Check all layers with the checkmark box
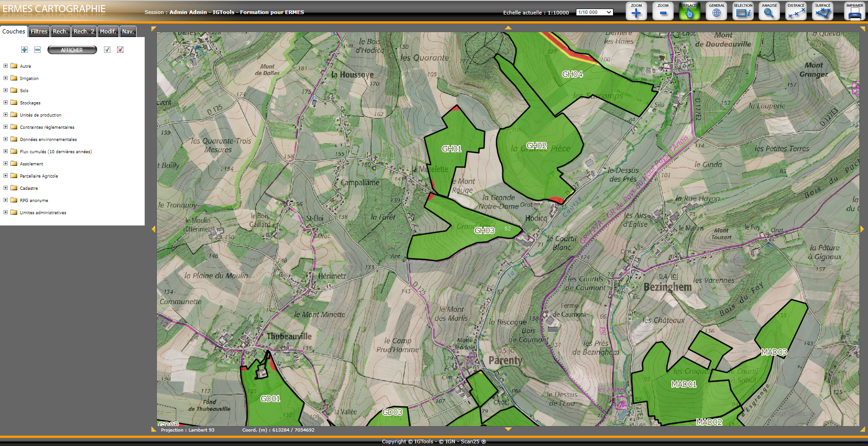Screen dimensions: 868x446 point(107,50)
